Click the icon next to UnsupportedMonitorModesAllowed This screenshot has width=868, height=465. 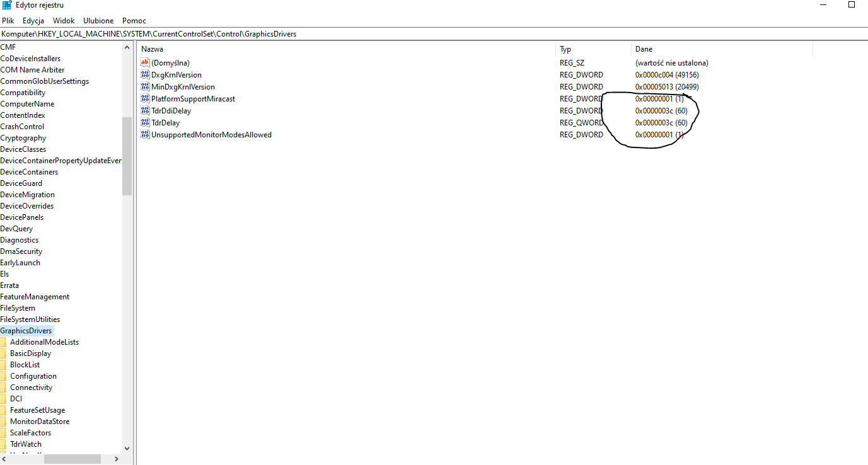click(x=145, y=134)
